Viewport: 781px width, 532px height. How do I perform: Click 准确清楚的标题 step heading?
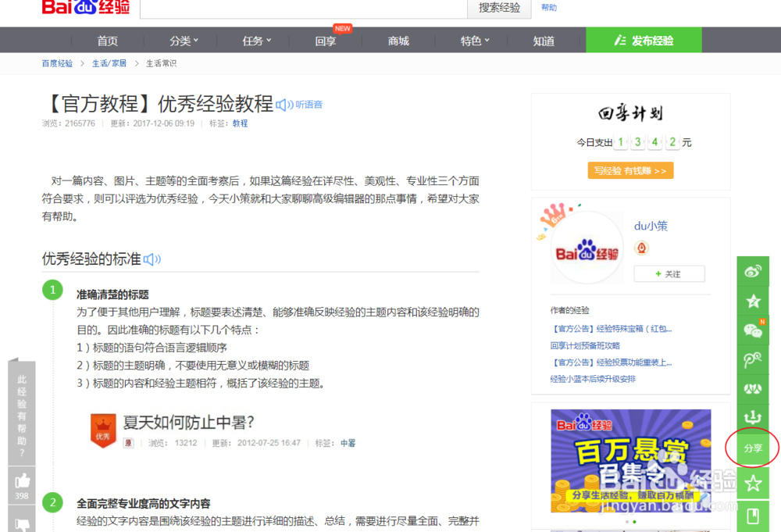pos(112,295)
